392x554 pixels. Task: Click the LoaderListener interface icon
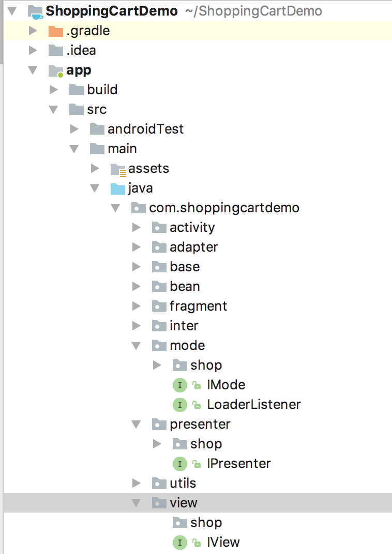point(179,405)
